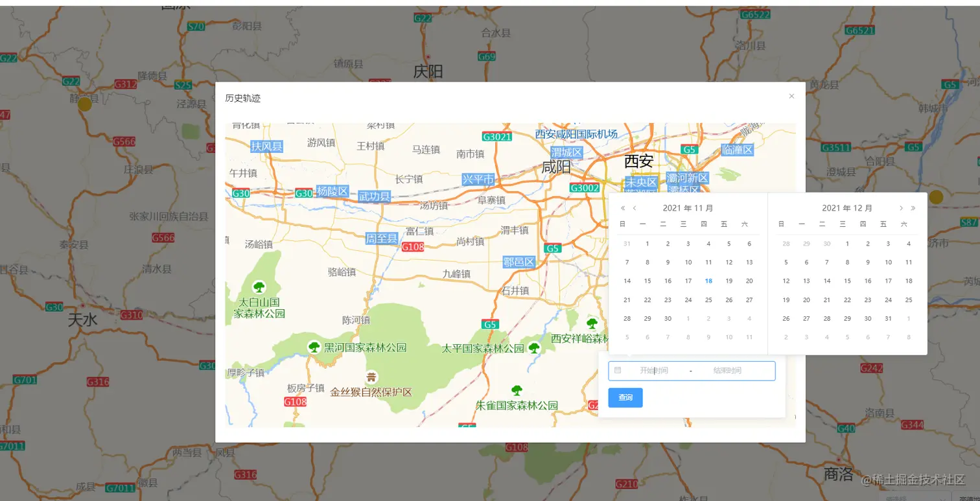
Task: Go to next month in date picker
Action: tap(901, 208)
